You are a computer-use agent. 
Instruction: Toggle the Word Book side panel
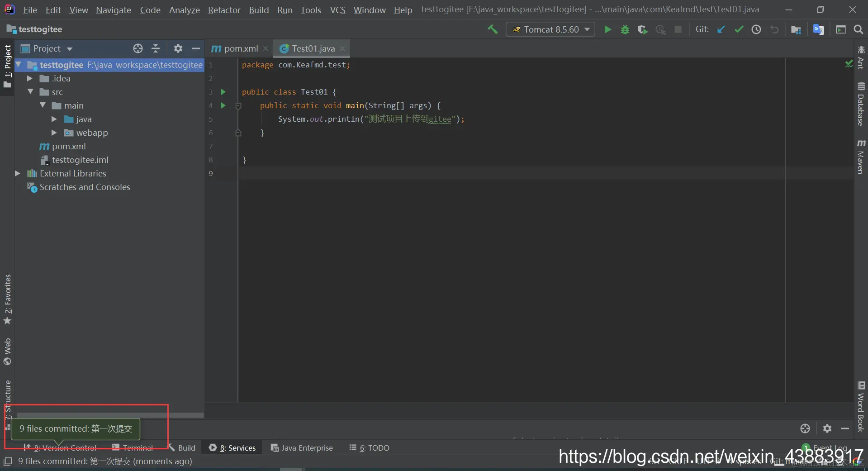coord(861,407)
